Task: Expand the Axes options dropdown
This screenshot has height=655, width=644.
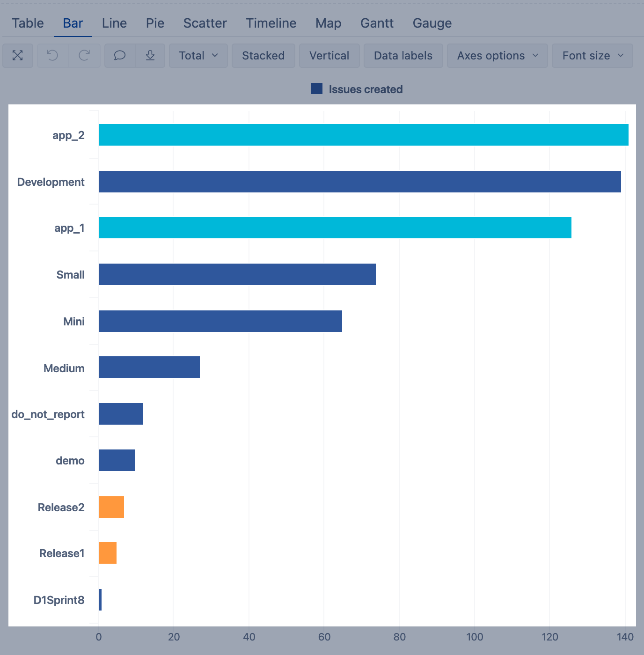Action: point(497,56)
